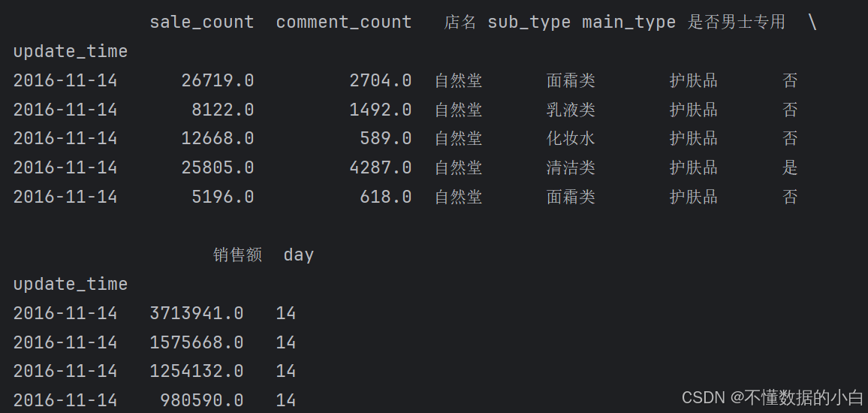Select the sale_count value 8122.0
868x413 pixels.
pos(222,110)
